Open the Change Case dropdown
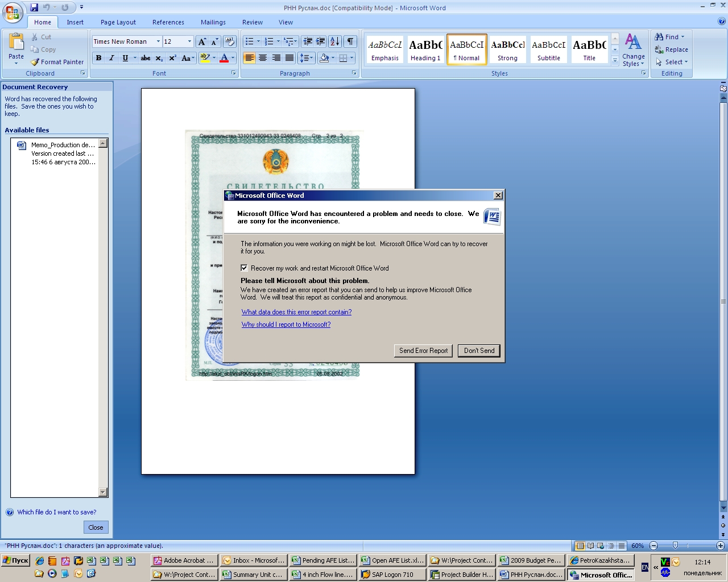This screenshot has height=582, width=728. pyautogui.click(x=188, y=58)
